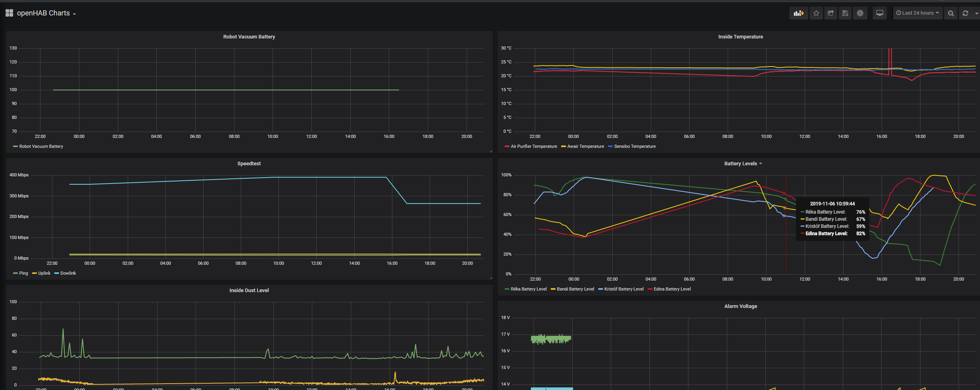This screenshot has height=390, width=980.
Task: Expand the refresh interval dropdown arrow
Action: point(976,13)
